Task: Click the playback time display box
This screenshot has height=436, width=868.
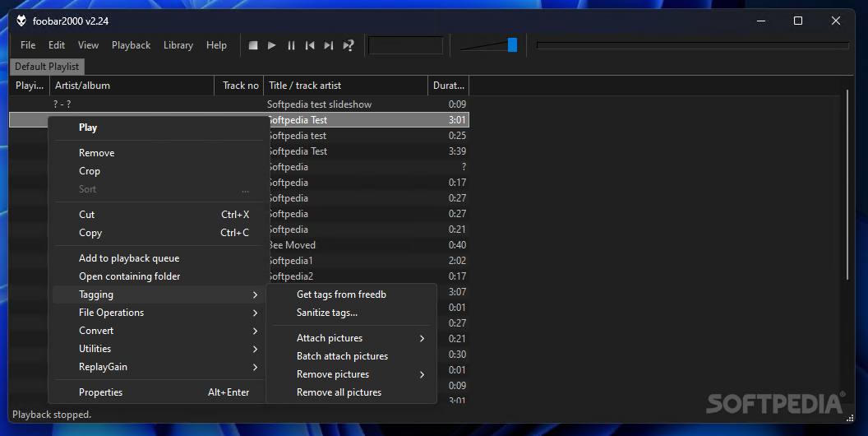Action: point(406,45)
